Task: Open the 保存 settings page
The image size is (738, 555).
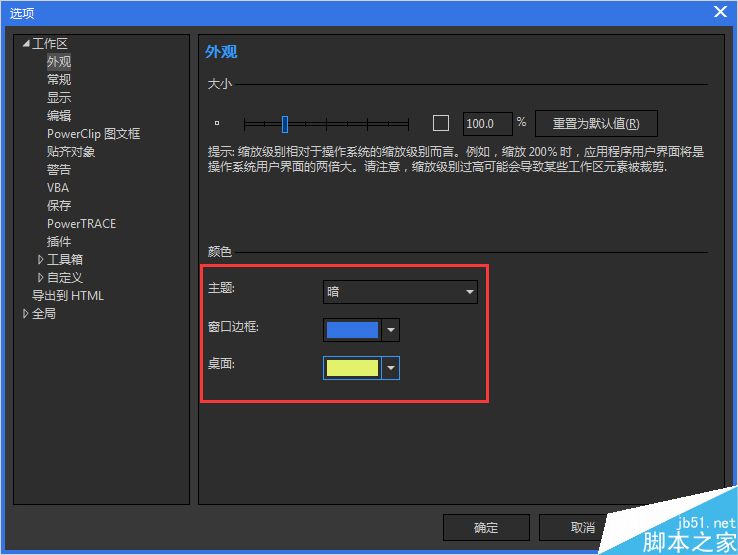Action: [x=59, y=205]
